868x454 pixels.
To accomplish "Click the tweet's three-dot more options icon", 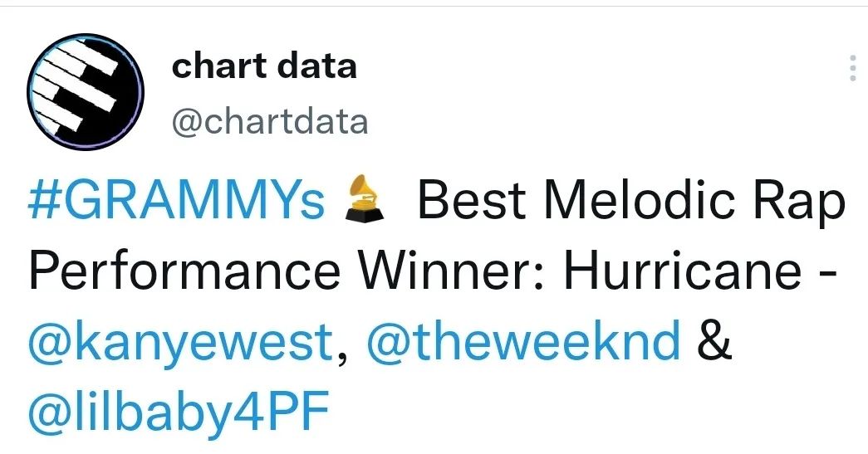I will point(852,68).
